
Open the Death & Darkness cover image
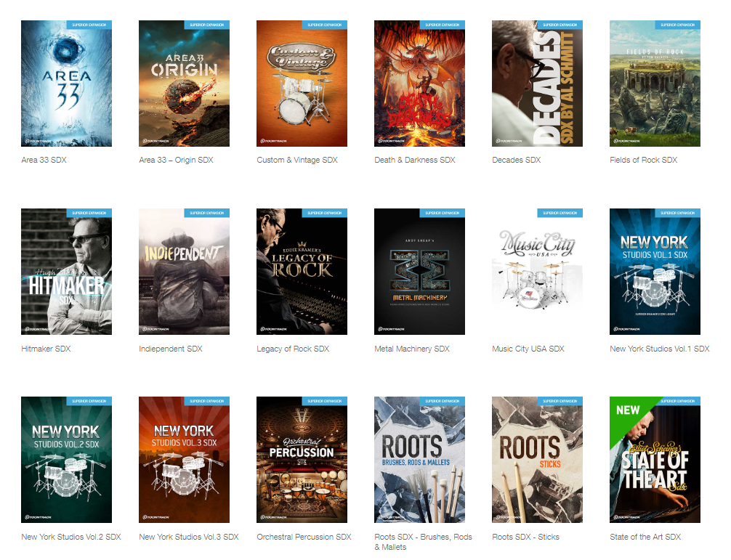point(419,84)
